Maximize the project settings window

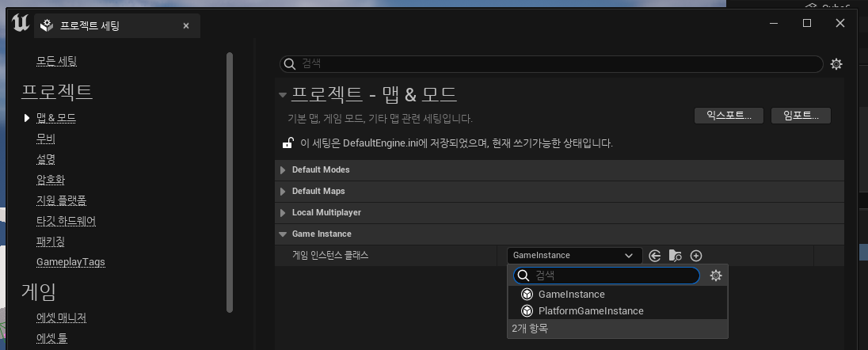pyautogui.click(x=807, y=23)
